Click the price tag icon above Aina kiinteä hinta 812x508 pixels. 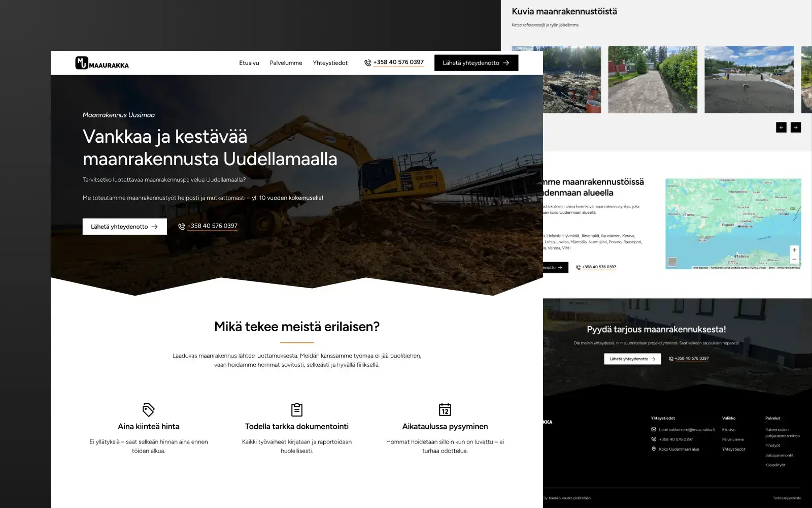(x=149, y=409)
